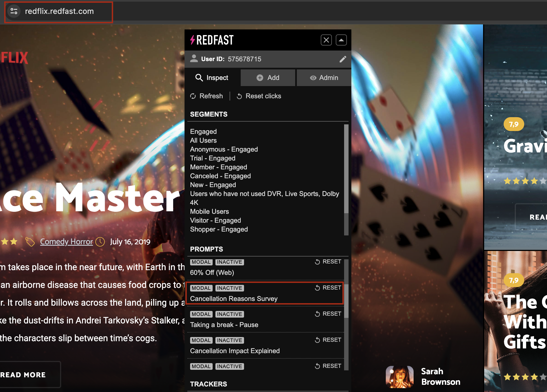Select the New - Engaged segment
The height and width of the screenshot is (392, 547).
(213, 185)
